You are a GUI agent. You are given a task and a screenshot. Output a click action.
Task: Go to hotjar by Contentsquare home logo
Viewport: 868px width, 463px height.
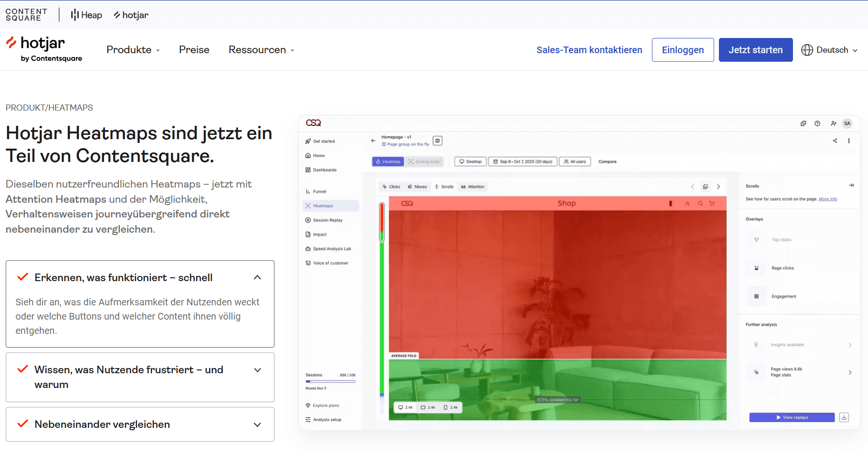click(x=44, y=49)
